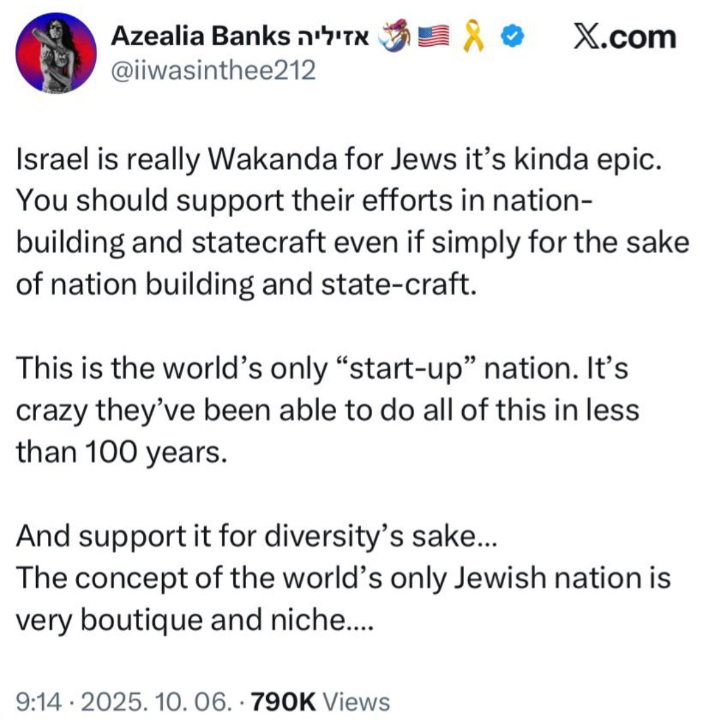Click the "And support it for diversity's sake" line
The image size is (709, 728).
point(257,537)
